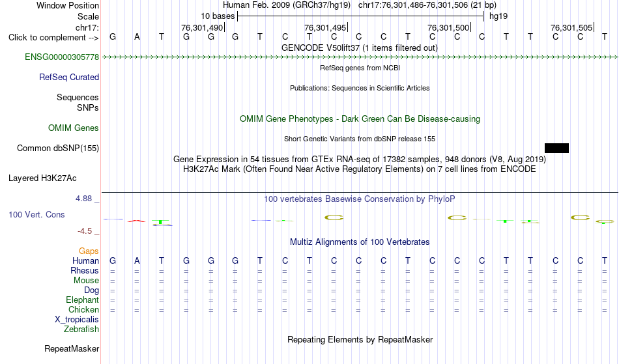
Task: Click the ENSG00000305778 green arrowed gene line
Action: 360,57
